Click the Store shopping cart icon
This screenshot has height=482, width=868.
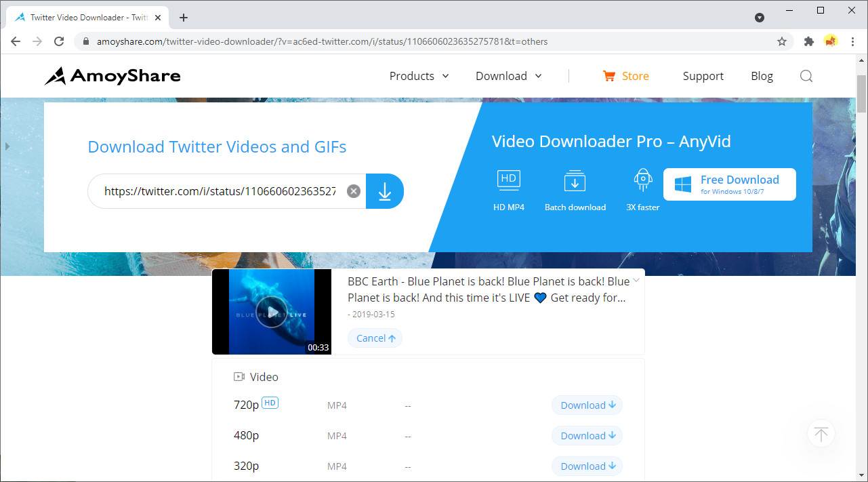click(608, 76)
